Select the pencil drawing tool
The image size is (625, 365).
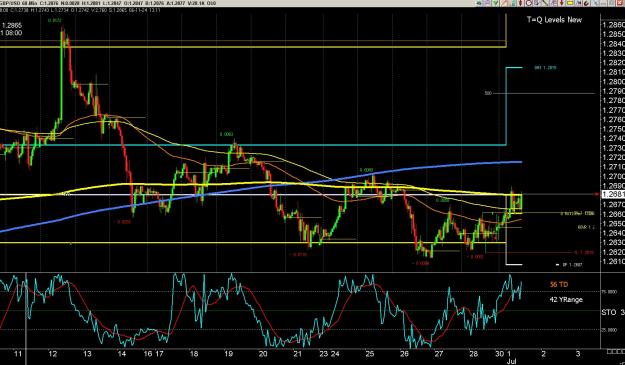504,3
